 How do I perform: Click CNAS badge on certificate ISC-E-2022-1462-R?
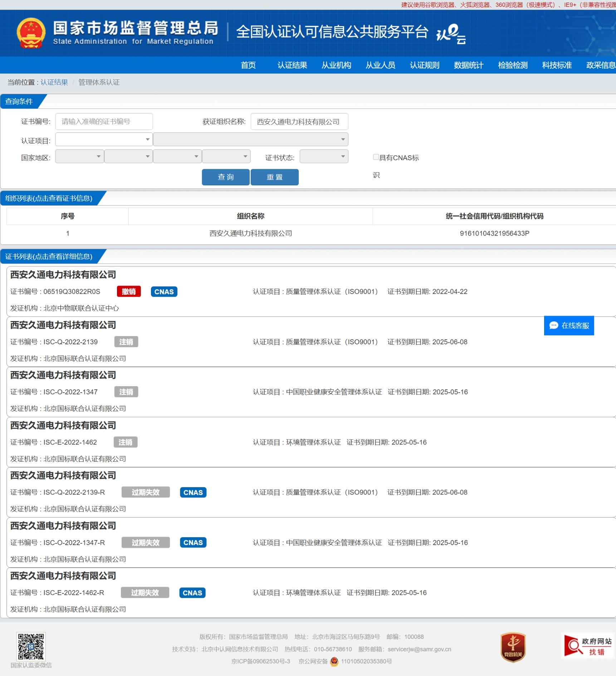(x=192, y=593)
